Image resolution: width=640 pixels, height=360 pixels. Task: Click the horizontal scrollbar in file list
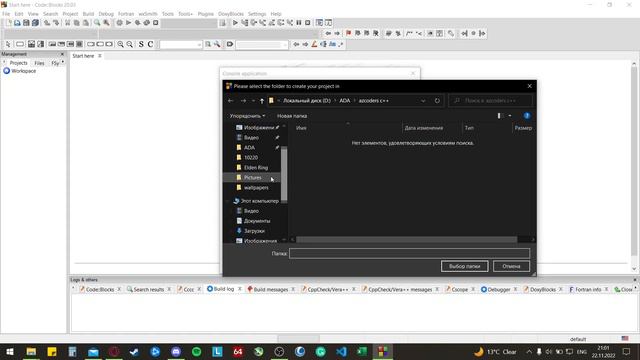click(x=407, y=240)
